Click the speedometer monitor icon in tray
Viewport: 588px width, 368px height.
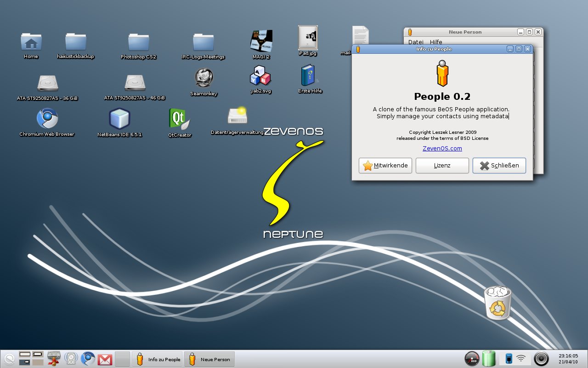(x=472, y=359)
